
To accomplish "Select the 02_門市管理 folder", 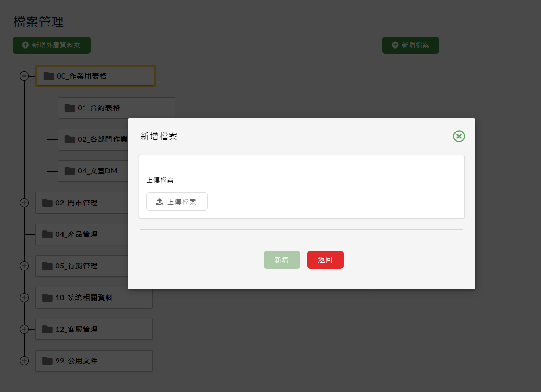I will (82, 202).
